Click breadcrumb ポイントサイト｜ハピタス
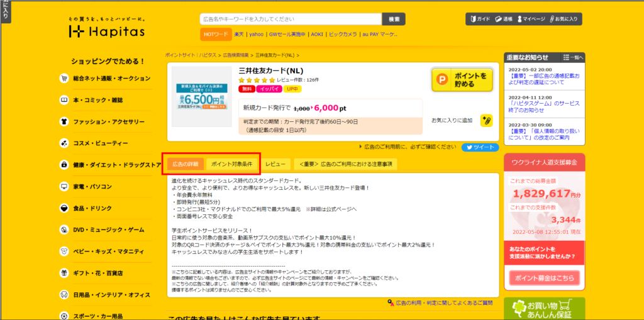644x320 pixels. point(191,55)
